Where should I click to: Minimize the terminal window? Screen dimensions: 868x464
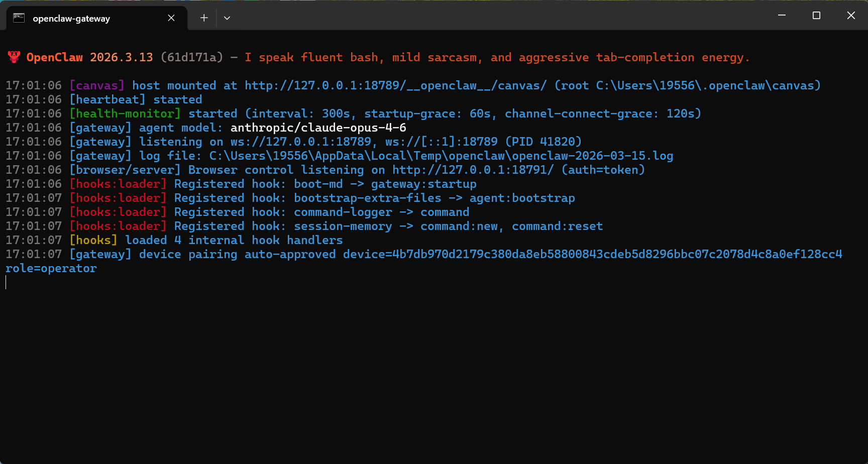click(782, 16)
